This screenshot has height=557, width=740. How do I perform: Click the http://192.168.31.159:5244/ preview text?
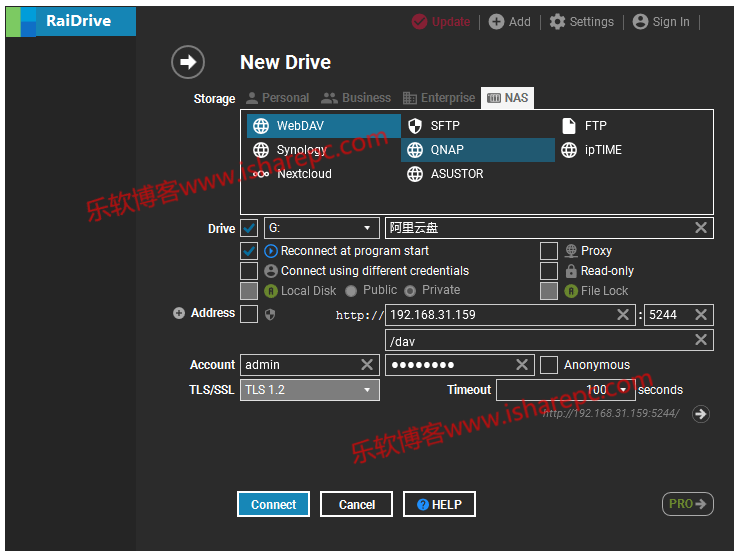[x=611, y=414]
